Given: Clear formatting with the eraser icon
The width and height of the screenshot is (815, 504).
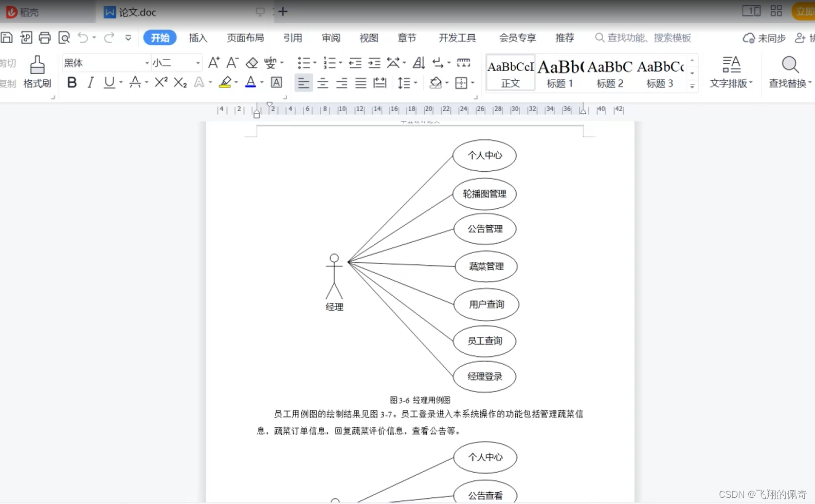Looking at the screenshot, I should (251, 63).
